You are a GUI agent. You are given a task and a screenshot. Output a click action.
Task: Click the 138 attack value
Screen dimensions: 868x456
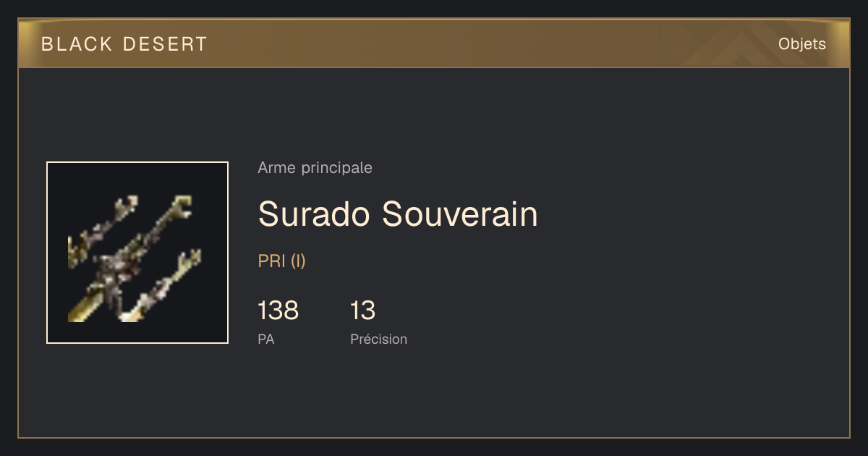pyautogui.click(x=278, y=311)
